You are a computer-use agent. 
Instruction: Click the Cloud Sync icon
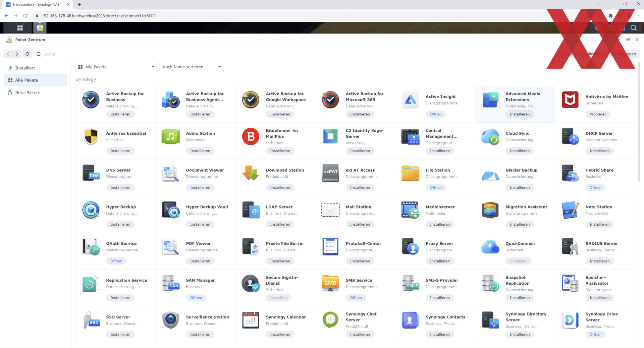[x=490, y=136]
